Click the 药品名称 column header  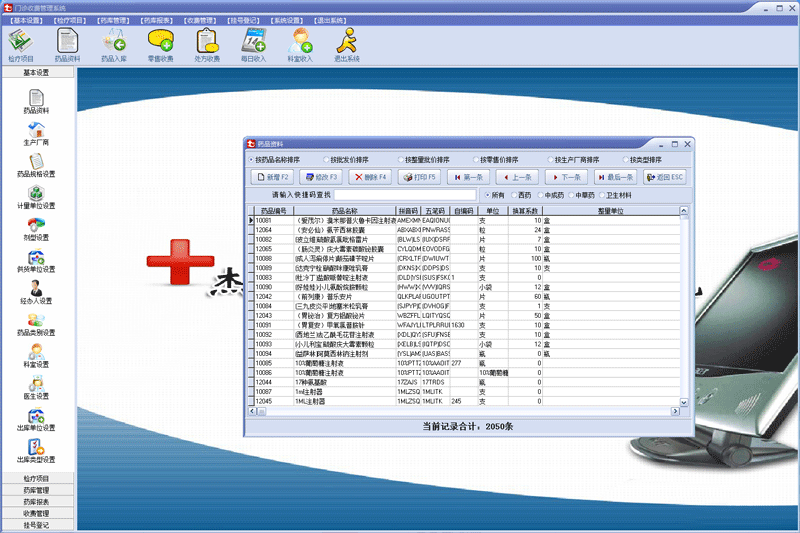click(345, 211)
